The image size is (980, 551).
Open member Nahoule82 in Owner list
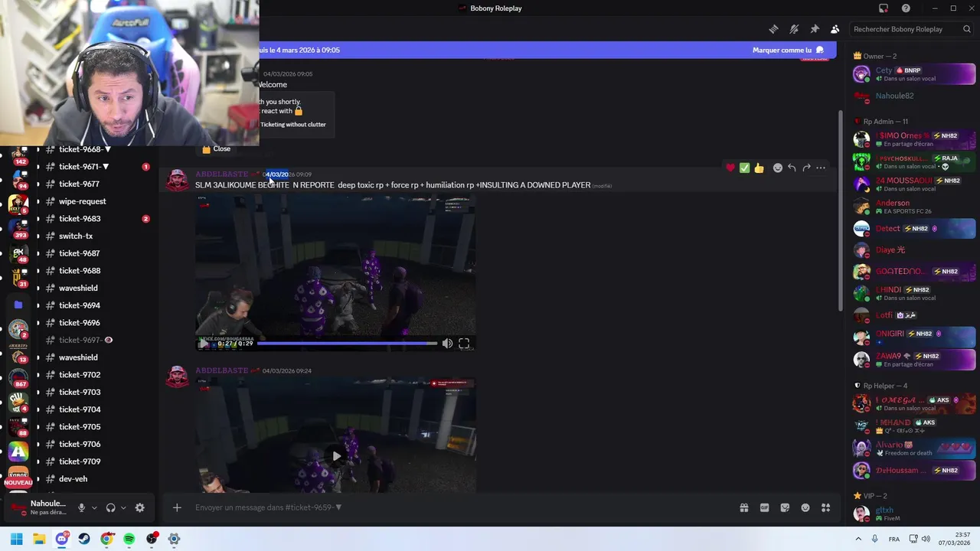(913, 96)
